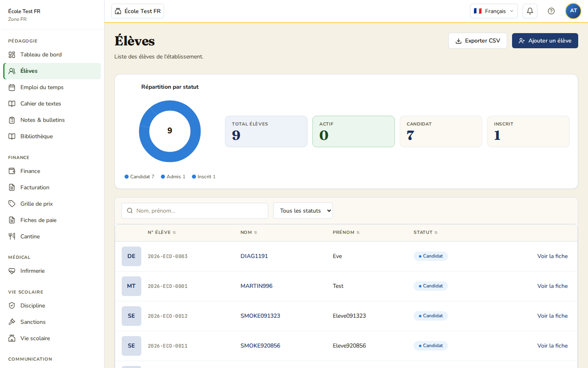The image size is (588, 368).
Task: Click the Infirmerie heart pulse icon
Action: click(12, 271)
